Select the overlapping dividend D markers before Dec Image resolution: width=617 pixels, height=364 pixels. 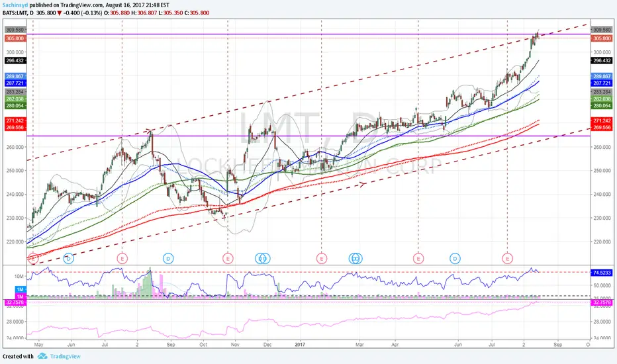coord(262,259)
